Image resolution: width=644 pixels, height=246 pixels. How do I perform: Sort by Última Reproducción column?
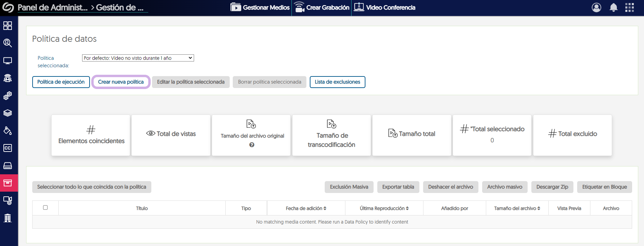pyautogui.click(x=384, y=208)
